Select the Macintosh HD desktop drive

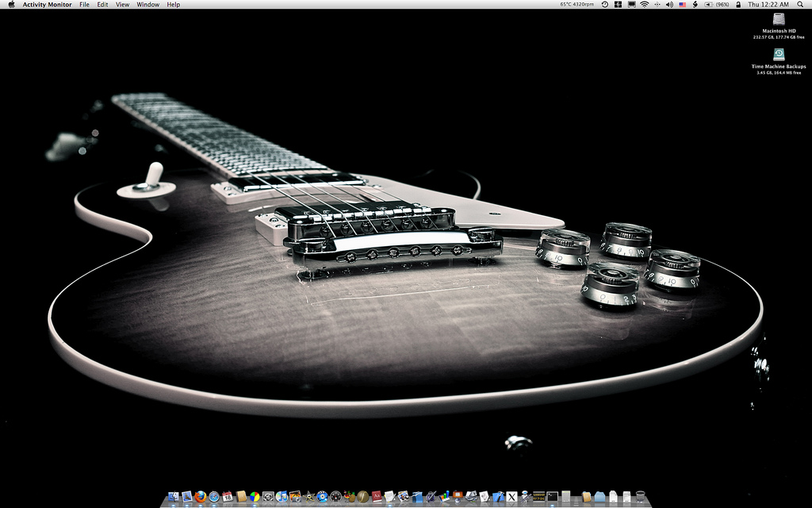(779, 26)
